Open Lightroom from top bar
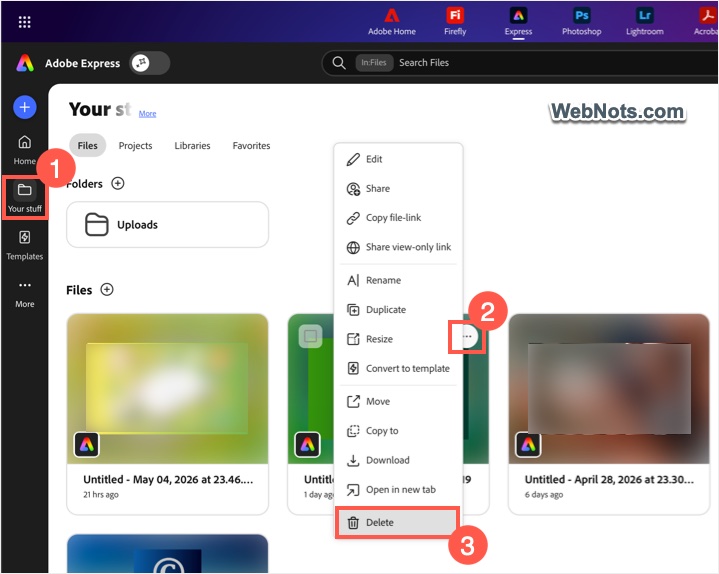 point(645,22)
